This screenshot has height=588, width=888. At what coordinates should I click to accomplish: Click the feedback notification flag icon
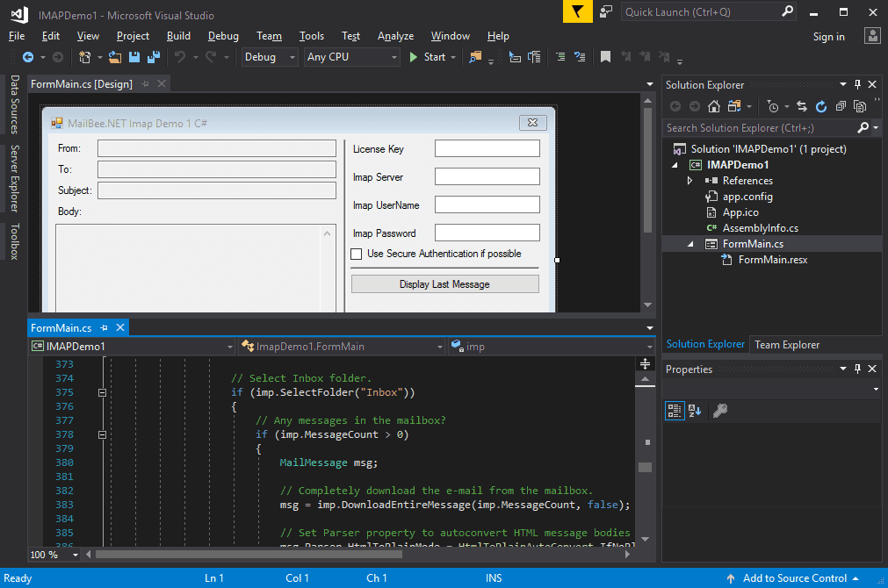click(x=578, y=12)
